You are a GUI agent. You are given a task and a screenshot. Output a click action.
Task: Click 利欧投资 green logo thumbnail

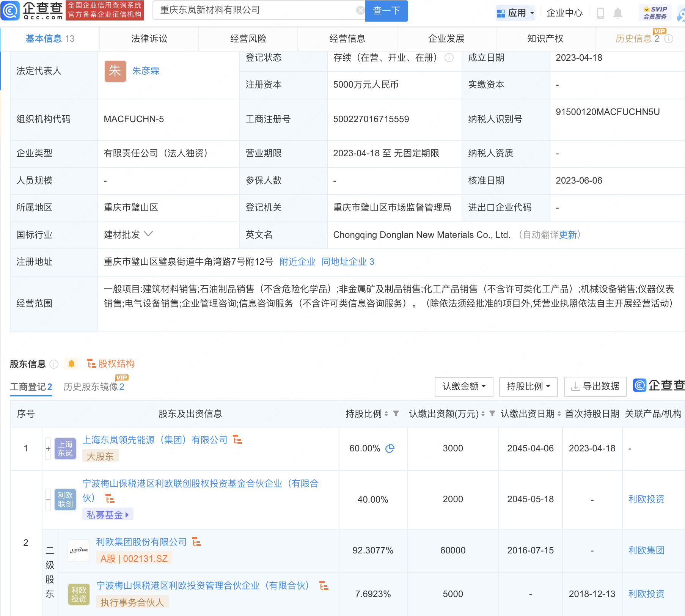(x=79, y=594)
